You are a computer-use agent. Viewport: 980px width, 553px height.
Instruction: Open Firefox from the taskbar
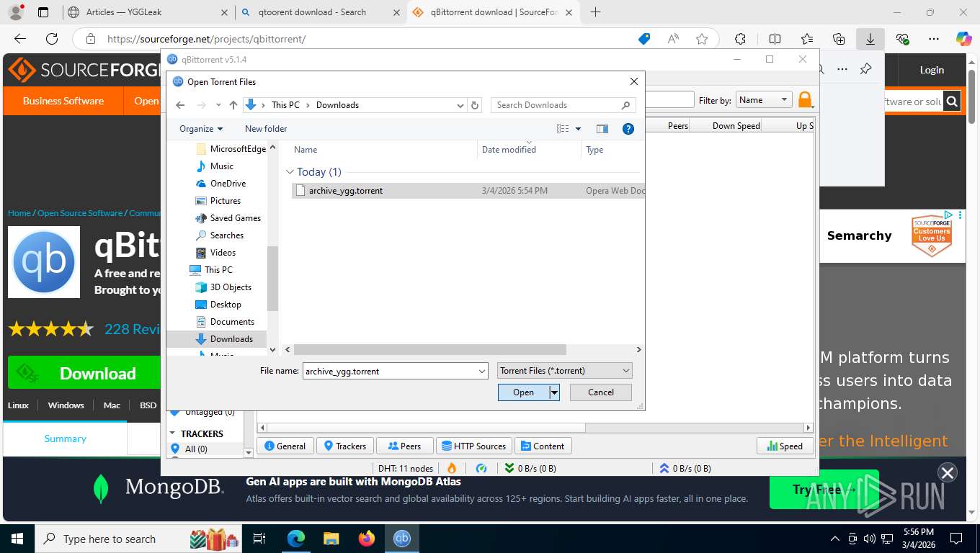[x=367, y=539]
